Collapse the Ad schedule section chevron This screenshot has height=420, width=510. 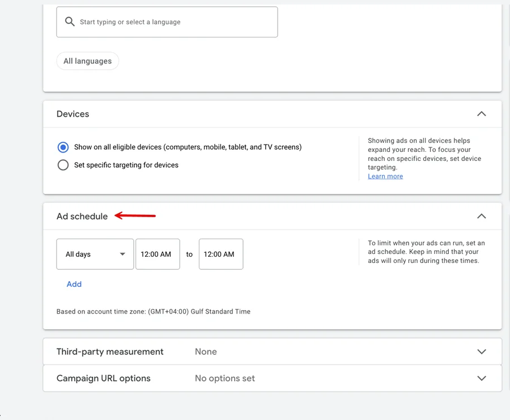(481, 217)
